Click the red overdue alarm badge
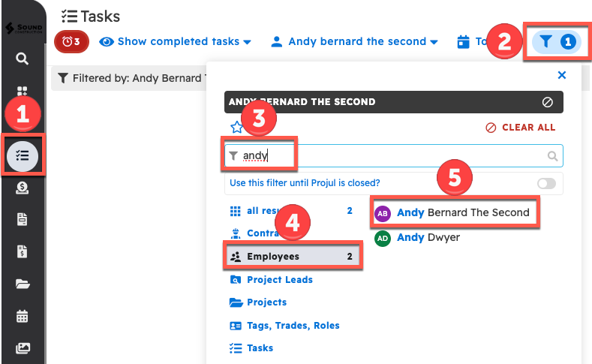This screenshot has height=364, width=592. (71, 42)
